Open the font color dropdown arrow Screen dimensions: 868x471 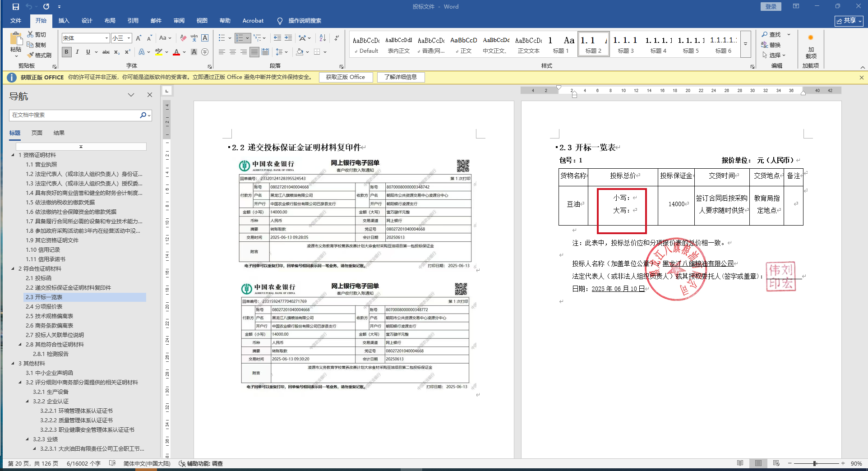tap(184, 52)
